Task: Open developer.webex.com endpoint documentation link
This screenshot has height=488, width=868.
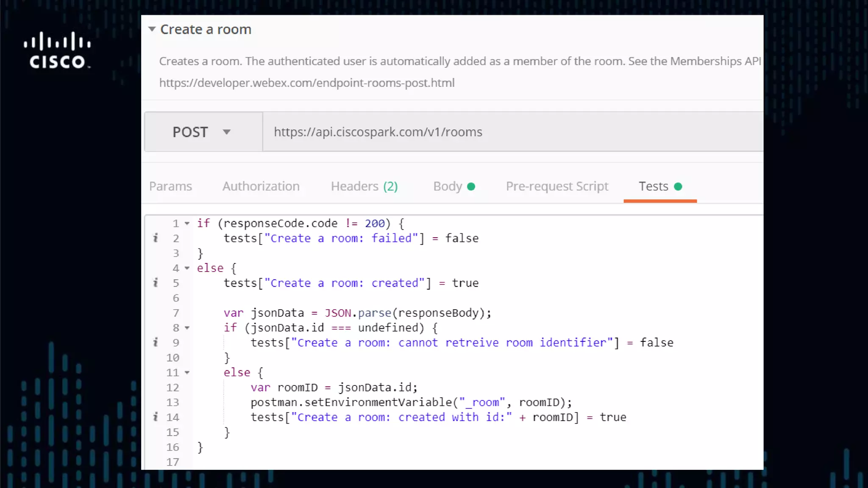Action: click(x=307, y=83)
